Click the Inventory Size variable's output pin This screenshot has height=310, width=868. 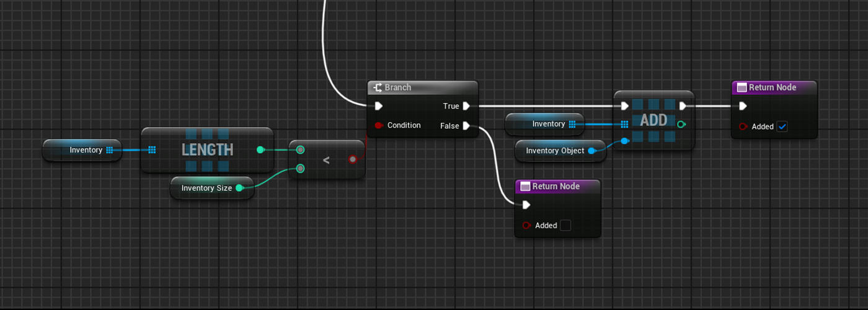pyautogui.click(x=239, y=188)
